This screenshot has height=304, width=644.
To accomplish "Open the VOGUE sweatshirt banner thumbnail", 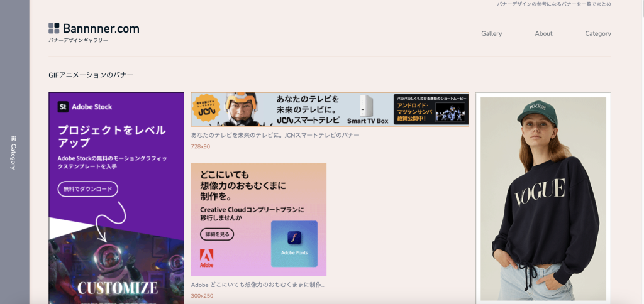I will coord(543,198).
